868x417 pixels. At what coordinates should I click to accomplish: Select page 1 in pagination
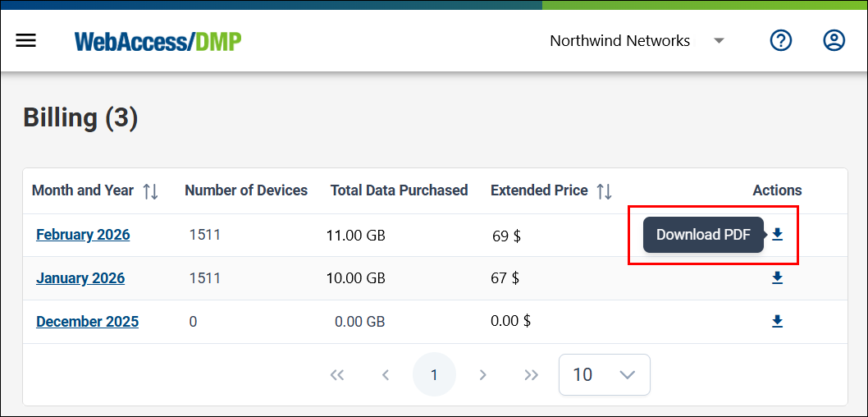434,375
